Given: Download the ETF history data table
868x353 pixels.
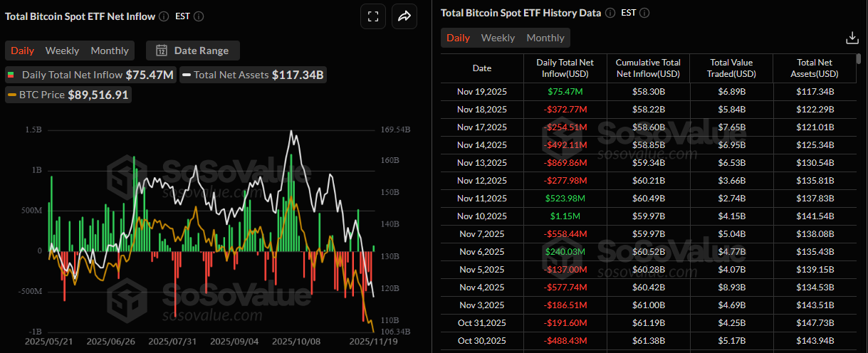Looking at the screenshot, I should tap(852, 38).
